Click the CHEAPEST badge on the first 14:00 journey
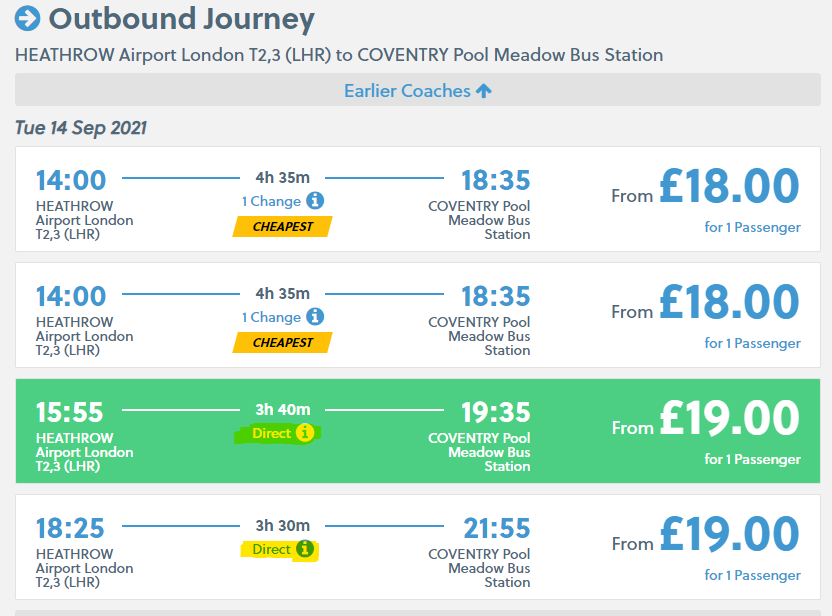Viewport: 832px width, 616px height. [282, 227]
